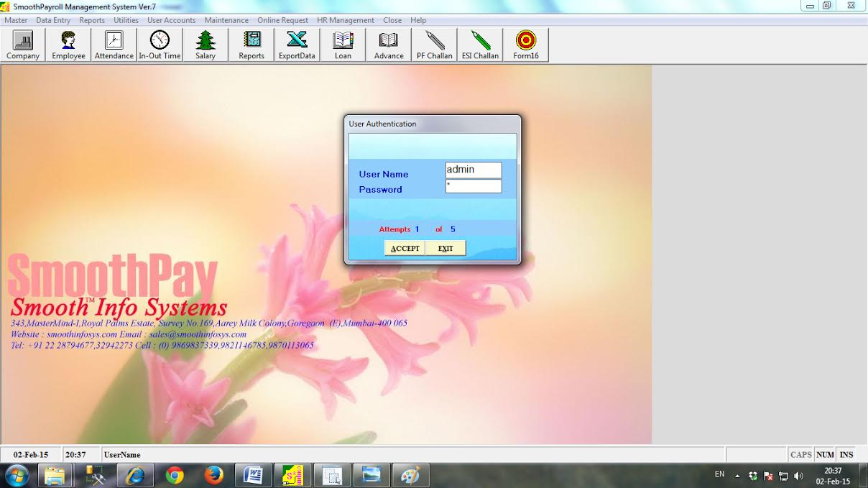Screen dimensions: 868x488
Task: Open the Loan book icon
Action: [343, 45]
